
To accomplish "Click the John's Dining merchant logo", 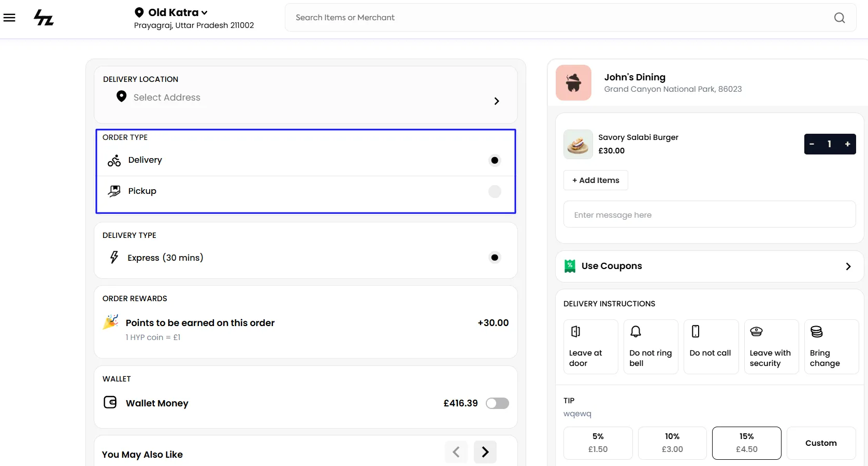I will click(573, 82).
